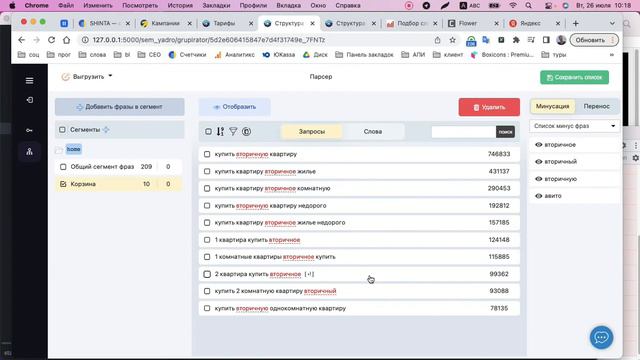The image size is (640, 360).
Task: Select the Минусация tab
Action: click(553, 106)
